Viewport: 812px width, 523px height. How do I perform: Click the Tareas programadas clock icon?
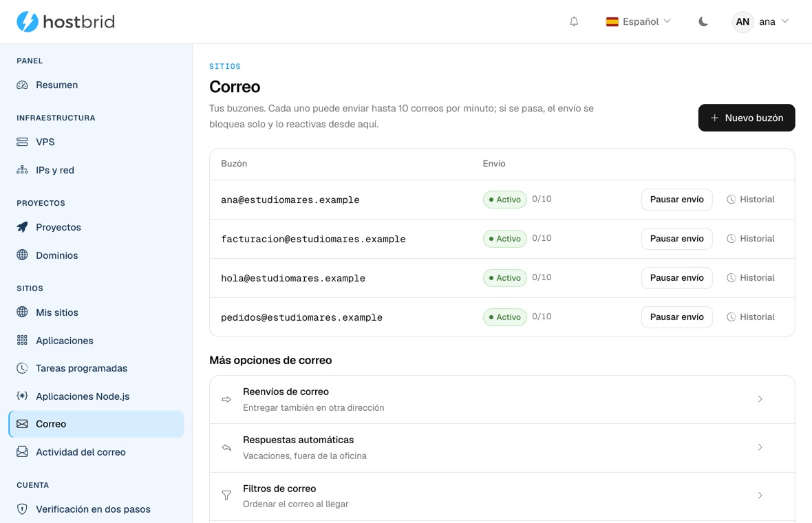coord(22,368)
